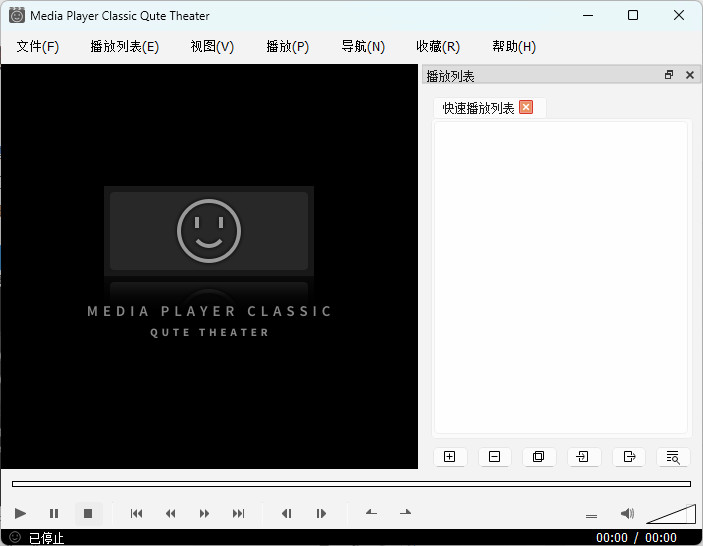
Task: Open the 文件(F) menu
Action: pos(38,47)
